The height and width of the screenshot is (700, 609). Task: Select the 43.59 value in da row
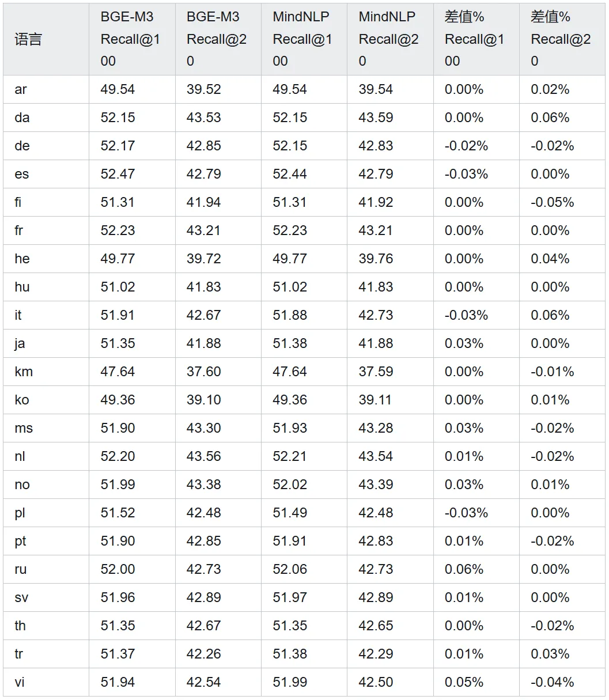[376, 118]
